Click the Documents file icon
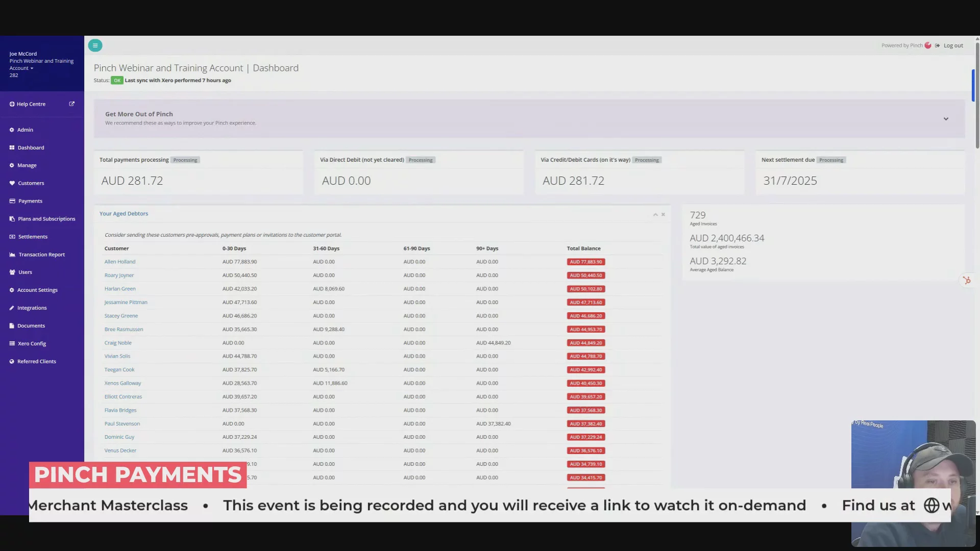 12,326
